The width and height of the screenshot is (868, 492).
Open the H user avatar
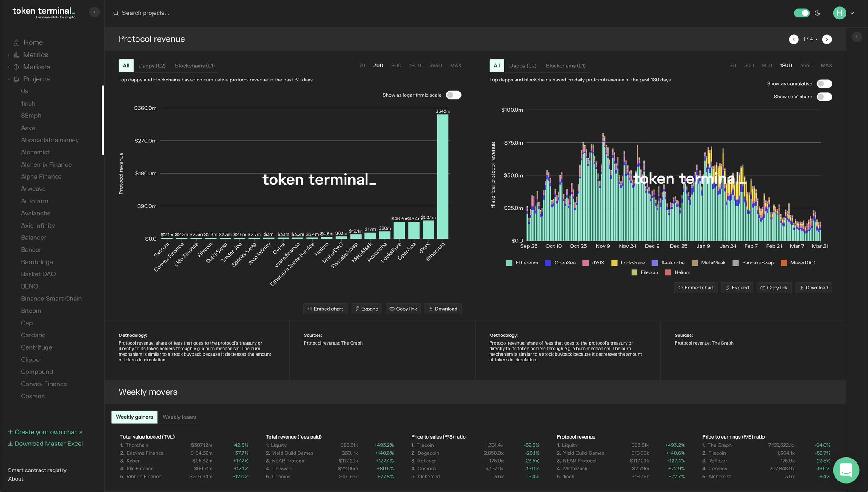pos(839,13)
